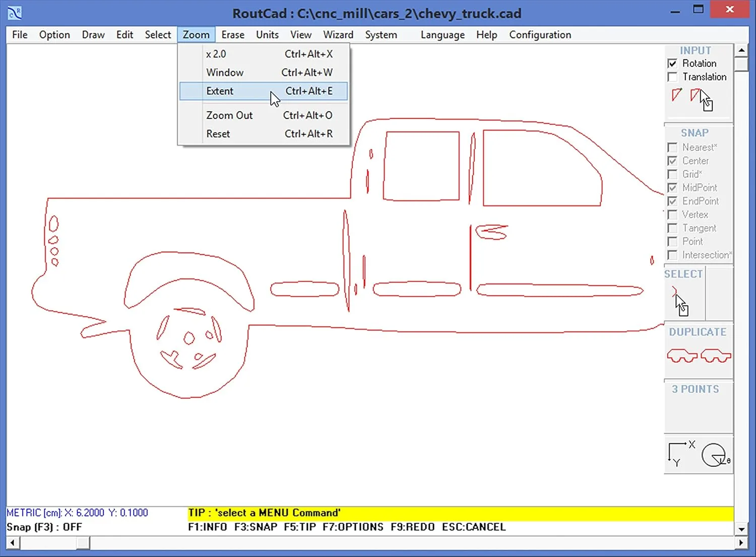
Task: Disable the Rotation input checkbox
Action: coord(673,63)
